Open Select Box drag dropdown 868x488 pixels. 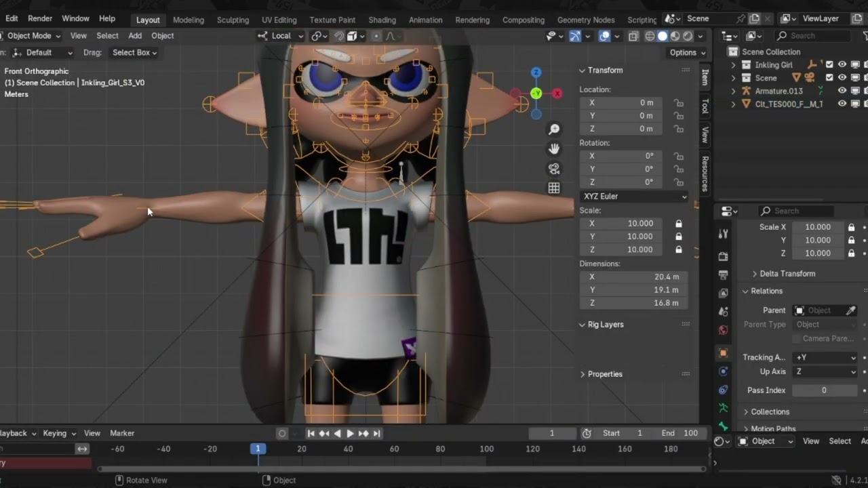tap(134, 53)
